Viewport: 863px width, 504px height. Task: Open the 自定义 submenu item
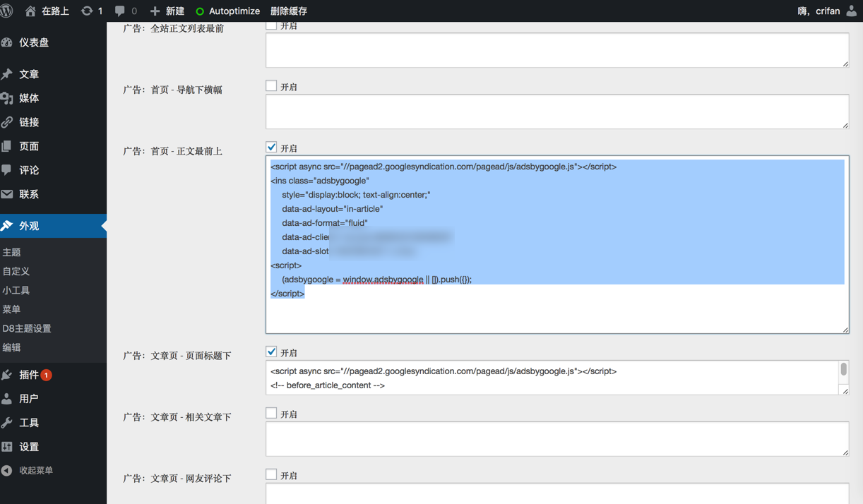[x=16, y=271]
